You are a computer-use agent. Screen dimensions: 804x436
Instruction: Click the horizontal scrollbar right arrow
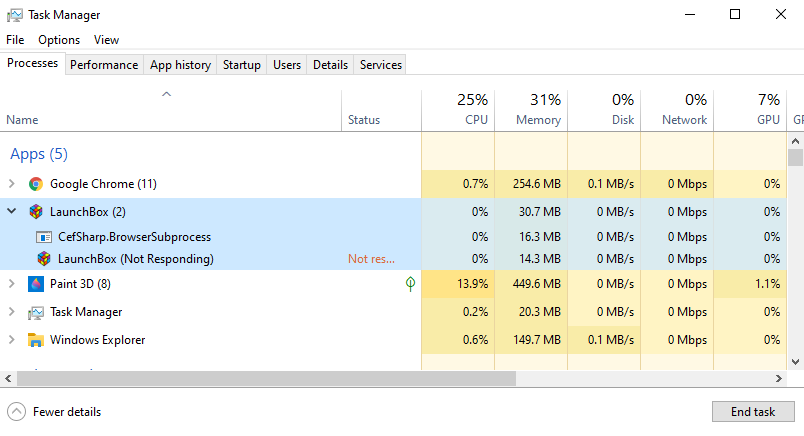[x=779, y=379]
